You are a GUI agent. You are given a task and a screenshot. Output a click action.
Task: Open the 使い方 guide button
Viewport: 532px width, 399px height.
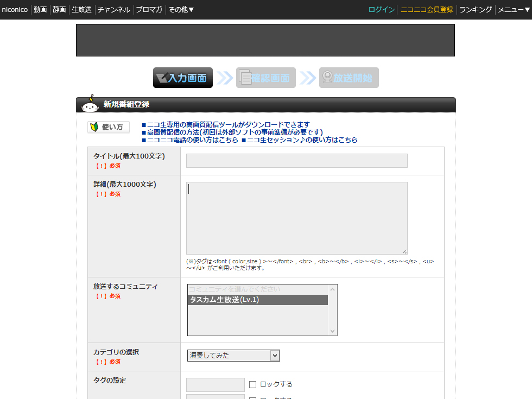(x=109, y=127)
